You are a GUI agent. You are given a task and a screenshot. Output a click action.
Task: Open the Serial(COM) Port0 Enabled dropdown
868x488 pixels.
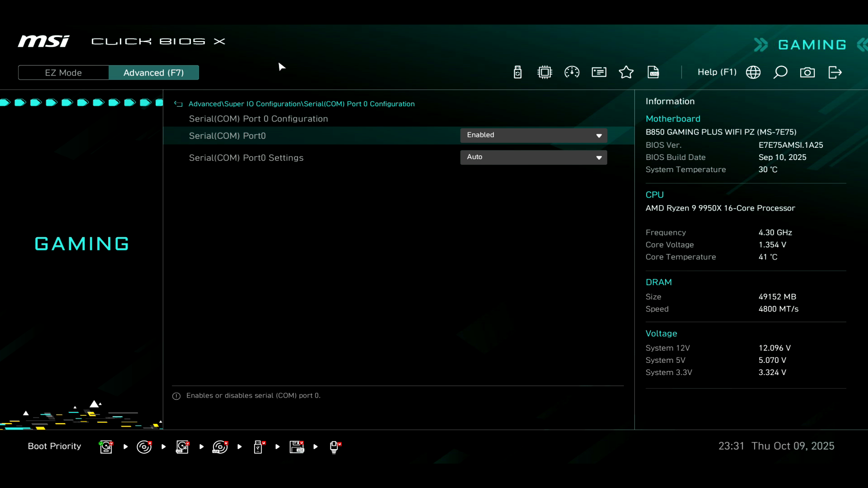(x=533, y=135)
